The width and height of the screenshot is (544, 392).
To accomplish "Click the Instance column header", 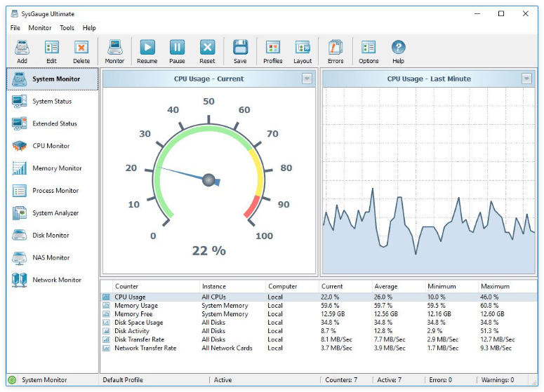I will [232, 286].
